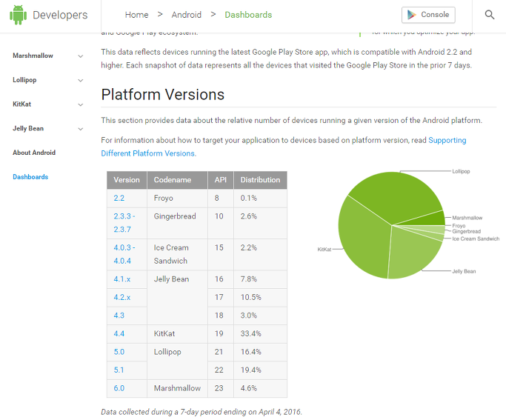Click the Distribution column header
This screenshot has height=420, width=506.
coord(261,180)
